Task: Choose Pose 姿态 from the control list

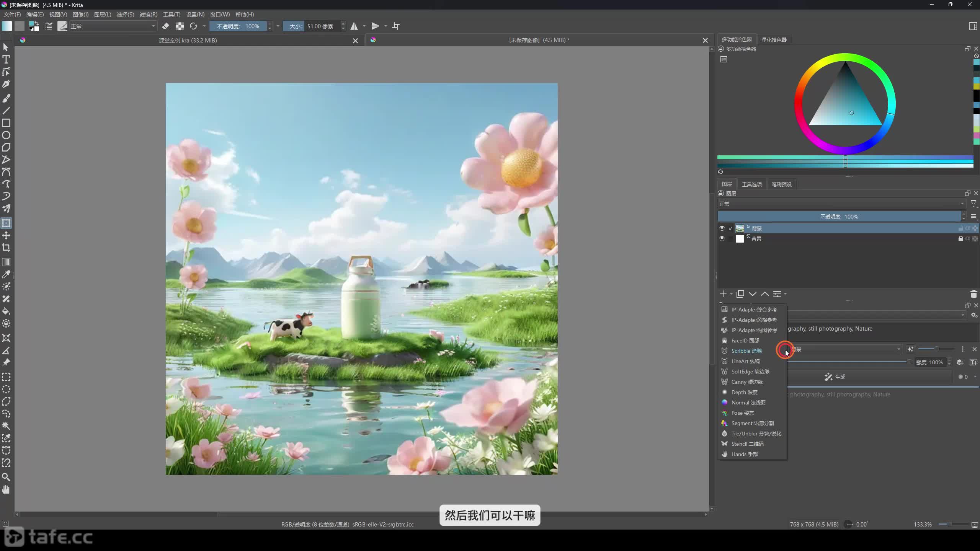Action: (x=752, y=413)
